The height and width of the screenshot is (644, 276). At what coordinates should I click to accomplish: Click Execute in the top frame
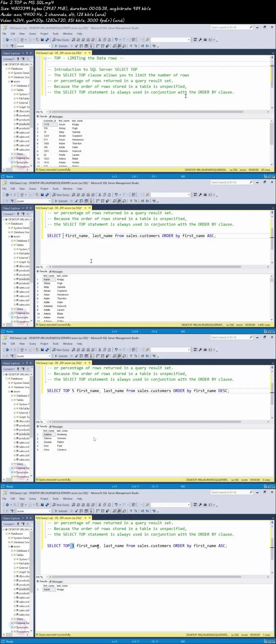61,46
